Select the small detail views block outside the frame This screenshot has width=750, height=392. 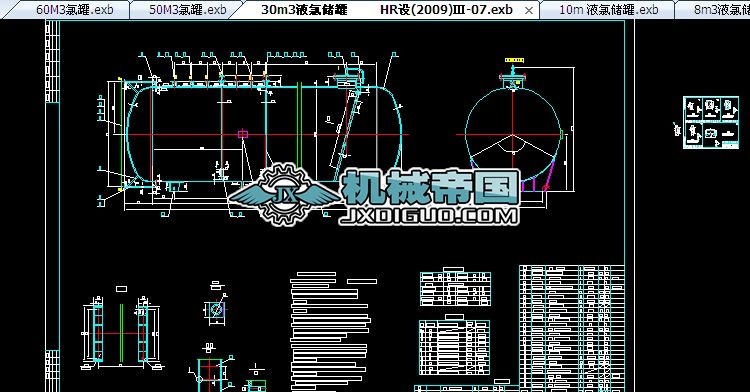click(x=710, y=122)
